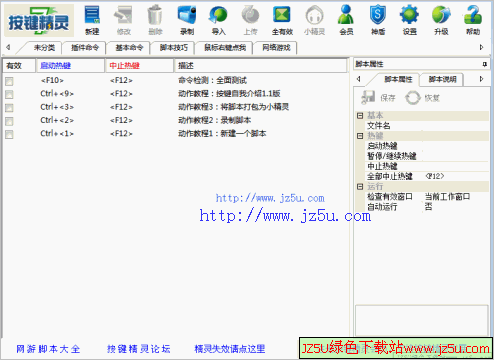Tick checkbox for the Ctrl+9 script row

click(9, 94)
